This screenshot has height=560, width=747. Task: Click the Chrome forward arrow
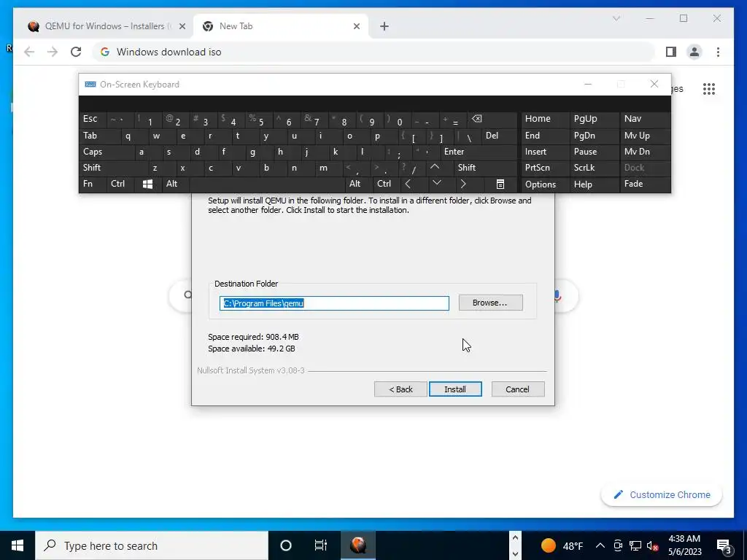click(53, 52)
